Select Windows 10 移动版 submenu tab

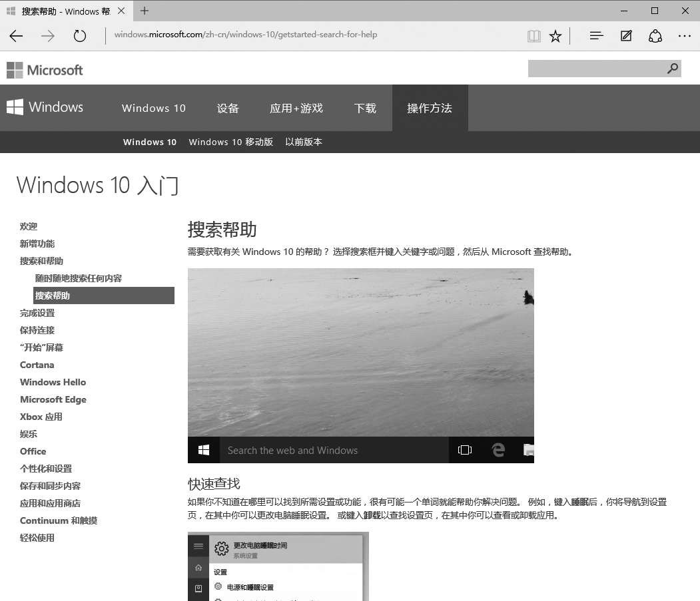pyautogui.click(x=231, y=142)
